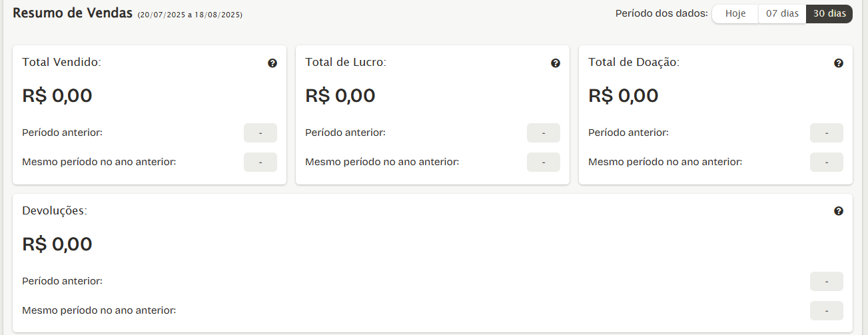Select the 30 dias period

point(829,14)
